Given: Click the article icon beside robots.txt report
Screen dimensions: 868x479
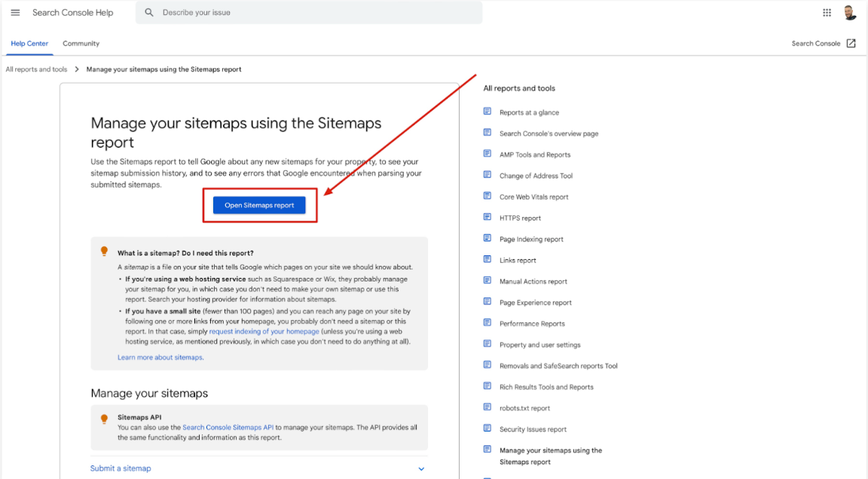Looking at the screenshot, I should (x=487, y=407).
